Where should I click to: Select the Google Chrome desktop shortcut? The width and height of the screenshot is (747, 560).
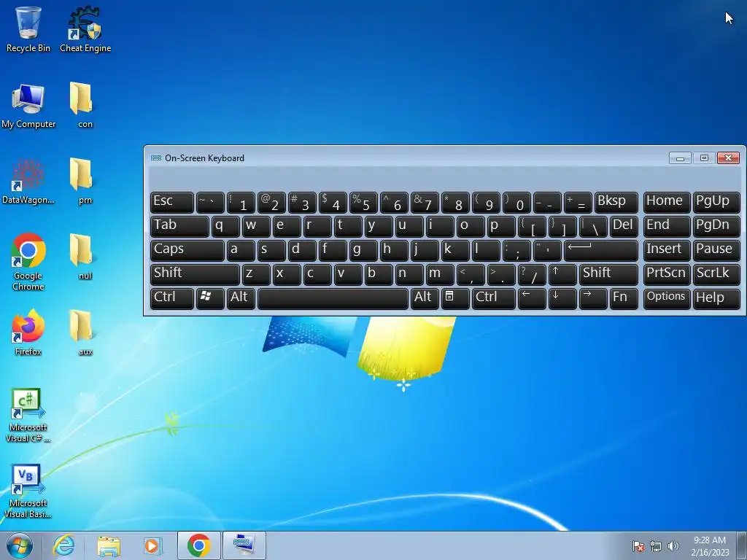[28, 261]
